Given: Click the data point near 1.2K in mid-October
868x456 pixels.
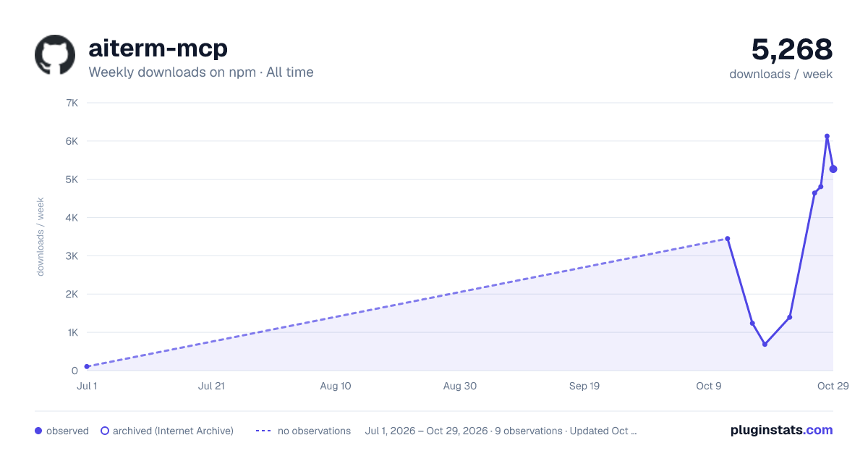Looking at the screenshot, I should (x=752, y=323).
